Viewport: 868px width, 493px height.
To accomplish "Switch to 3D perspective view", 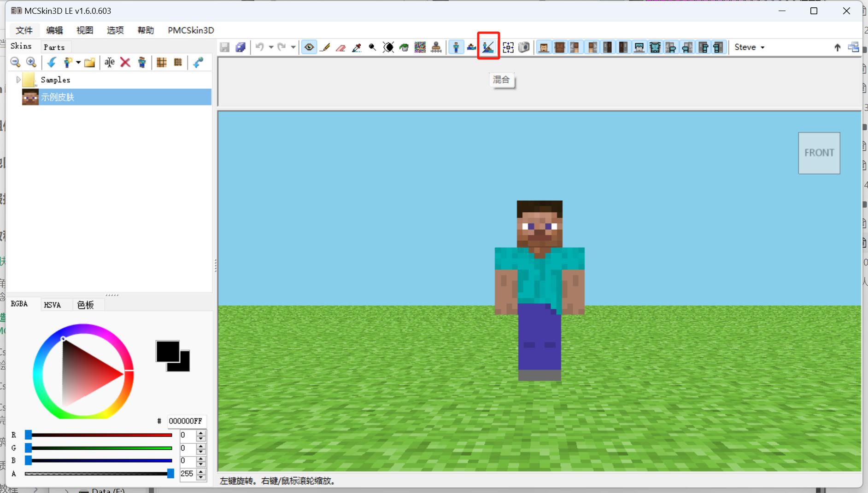I will 456,47.
